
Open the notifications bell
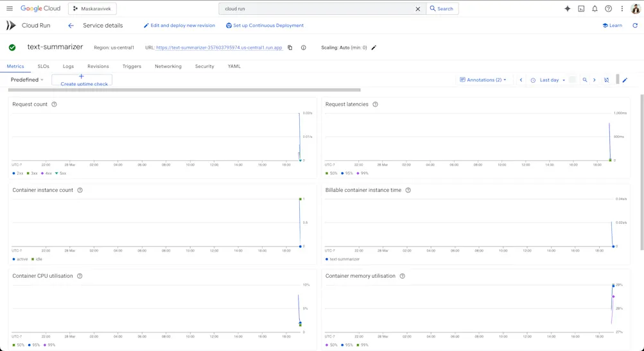click(595, 8)
